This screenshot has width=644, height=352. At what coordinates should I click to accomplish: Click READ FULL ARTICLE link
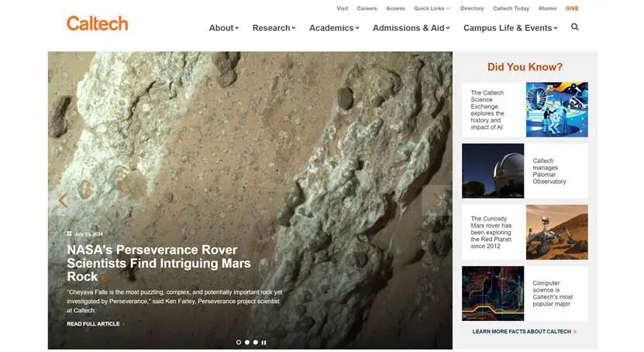pos(95,324)
